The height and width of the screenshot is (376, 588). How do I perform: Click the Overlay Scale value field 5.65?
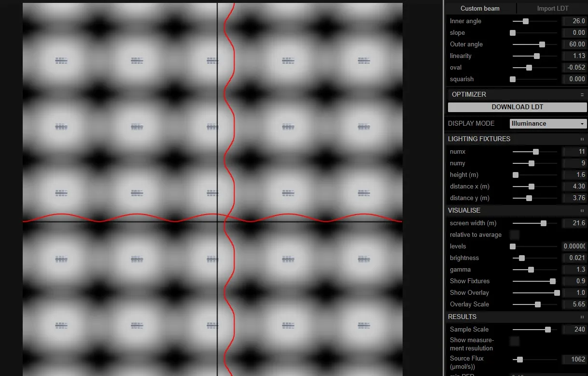[574, 304]
